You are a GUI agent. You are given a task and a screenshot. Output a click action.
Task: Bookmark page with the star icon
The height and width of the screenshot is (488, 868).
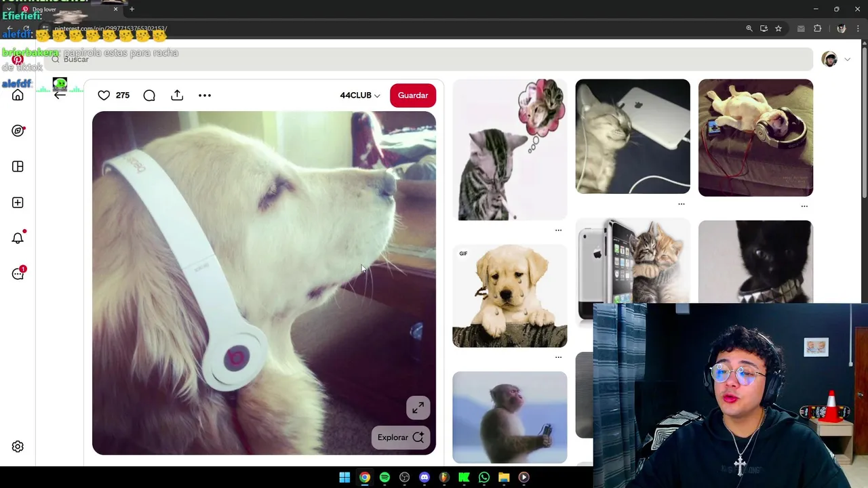coord(778,28)
